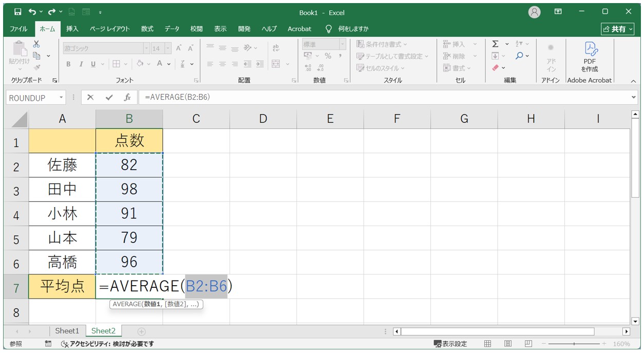Open the user account profile
644x353 pixels.
535,12
